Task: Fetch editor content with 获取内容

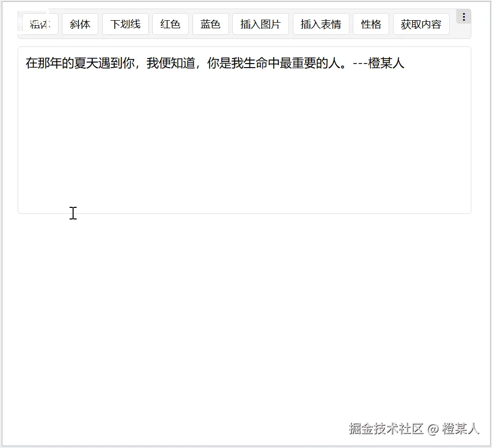Action: pyautogui.click(x=421, y=24)
